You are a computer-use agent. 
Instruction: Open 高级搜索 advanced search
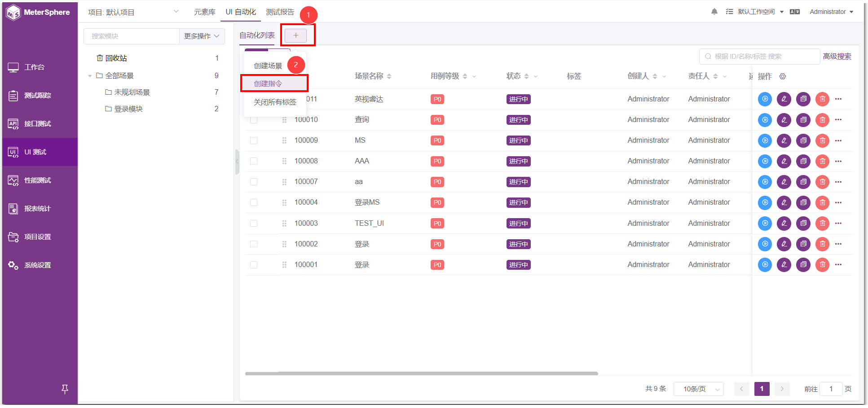(x=837, y=57)
